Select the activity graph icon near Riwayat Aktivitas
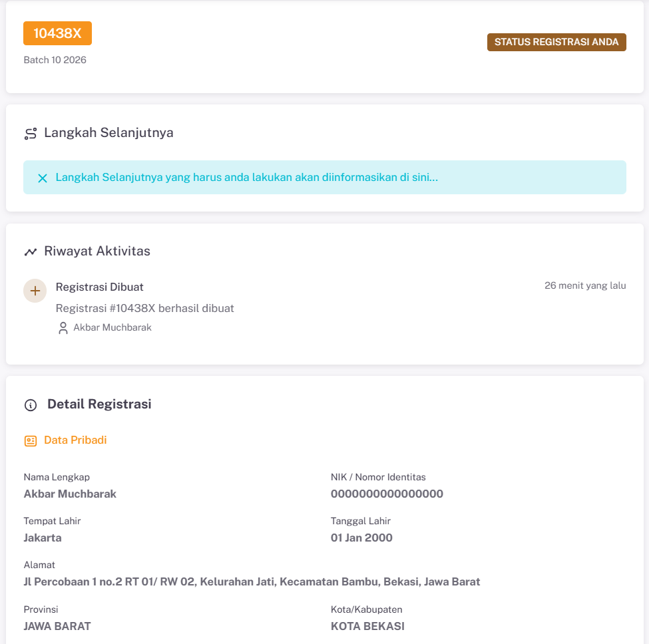Image resolution: width=649 pixels, height=644 pixels. click(x=31, y=251)
